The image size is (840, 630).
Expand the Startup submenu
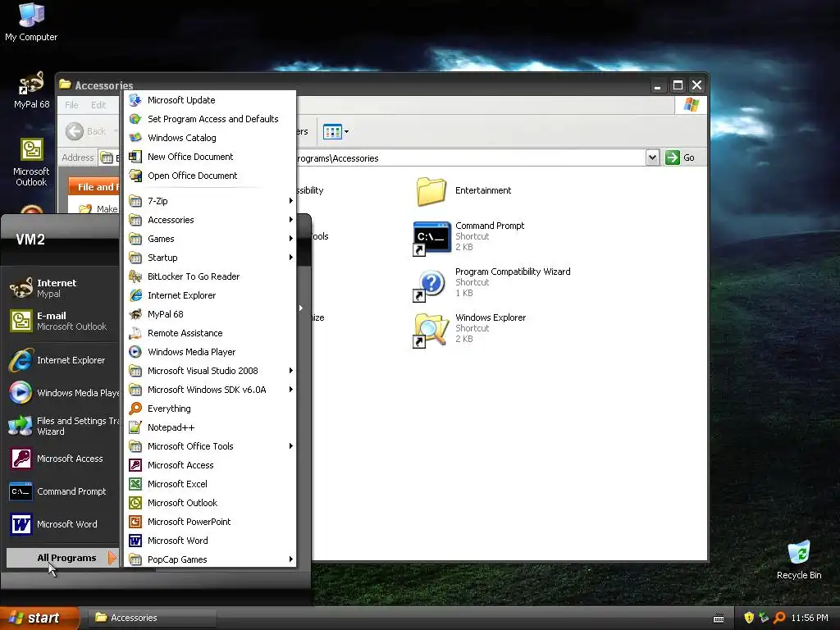210,257
